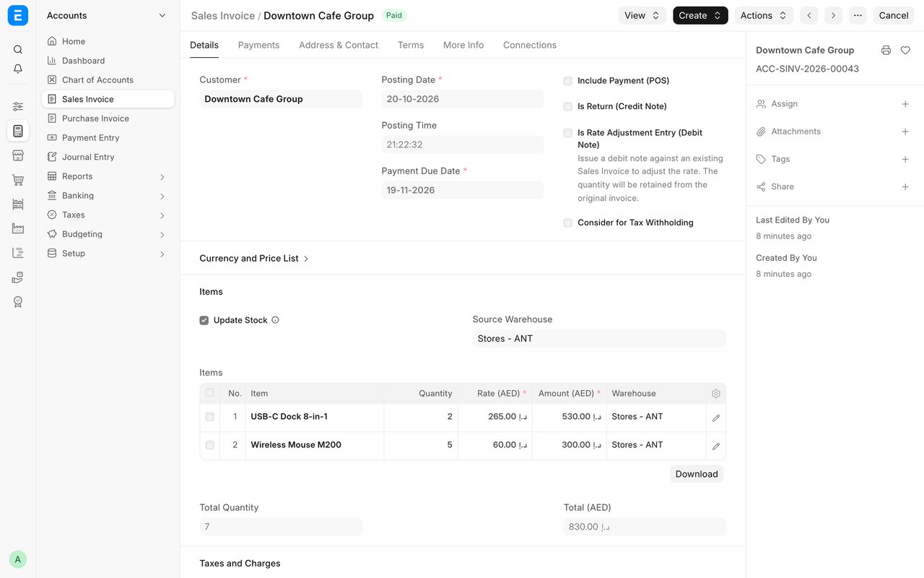Add attachment with Attachments plus icon
The image size is (924, 578).
coord(905,131)
